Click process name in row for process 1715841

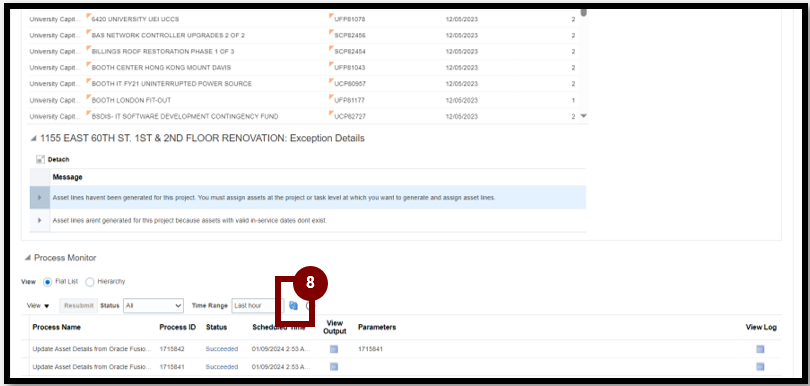[92, 367]
